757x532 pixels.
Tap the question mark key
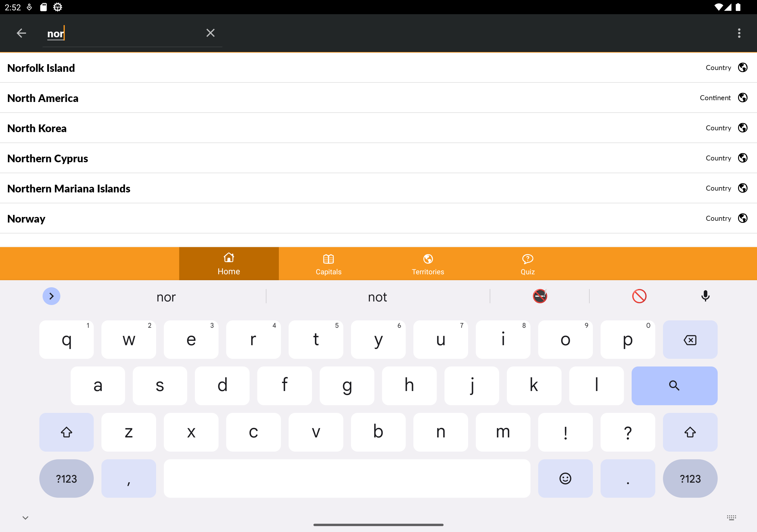(627, 432)
